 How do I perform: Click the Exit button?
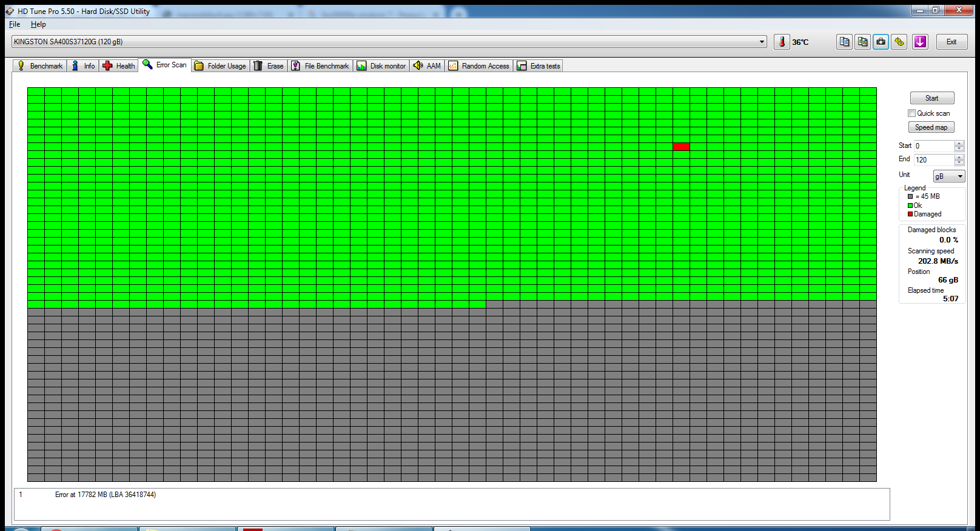[952, 42]
